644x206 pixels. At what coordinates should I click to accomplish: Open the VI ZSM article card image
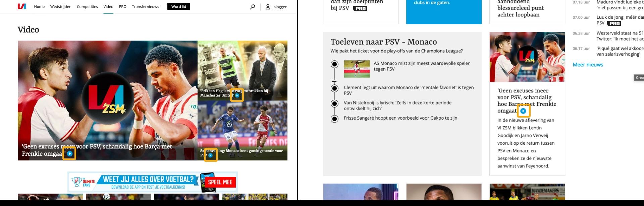[x=527, y=57]
